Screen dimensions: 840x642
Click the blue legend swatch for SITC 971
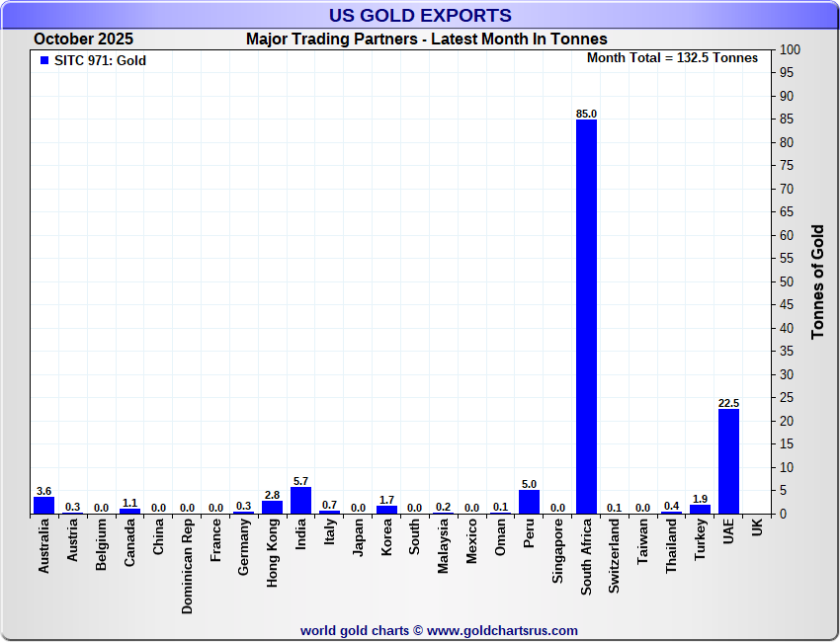pos(44,60)
